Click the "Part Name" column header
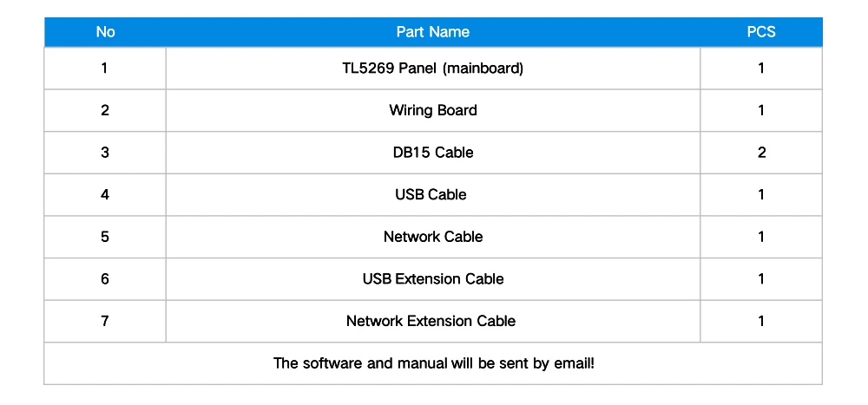The image size is (868, 405). (432, 32)
